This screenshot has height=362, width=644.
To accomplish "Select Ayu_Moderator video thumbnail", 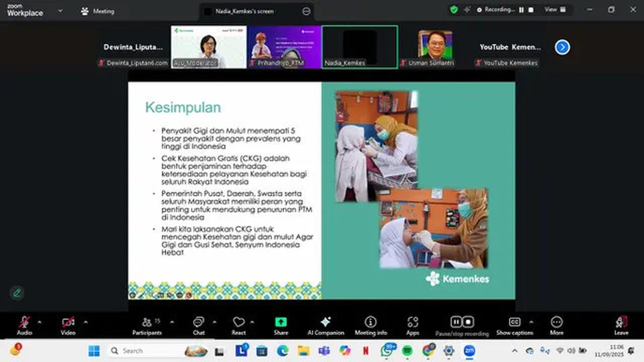I will point(209,47).
